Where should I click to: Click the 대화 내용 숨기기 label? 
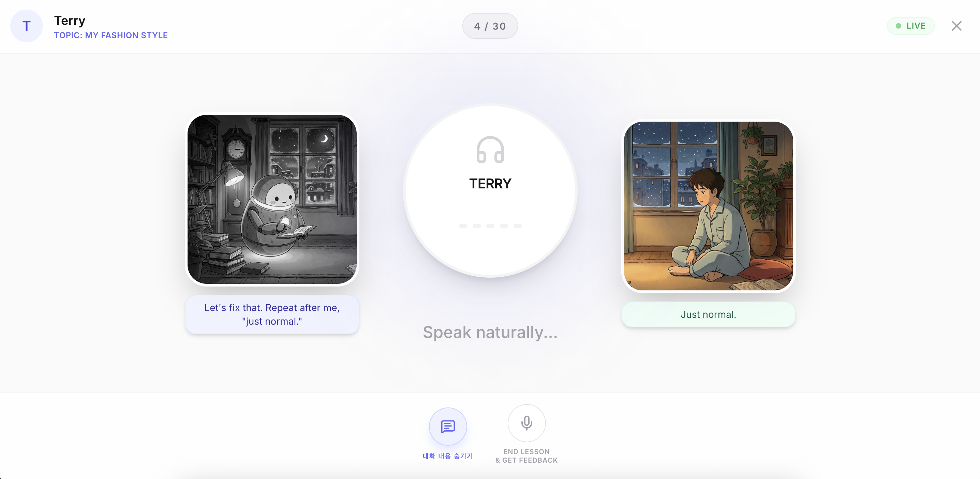[448, 456]
